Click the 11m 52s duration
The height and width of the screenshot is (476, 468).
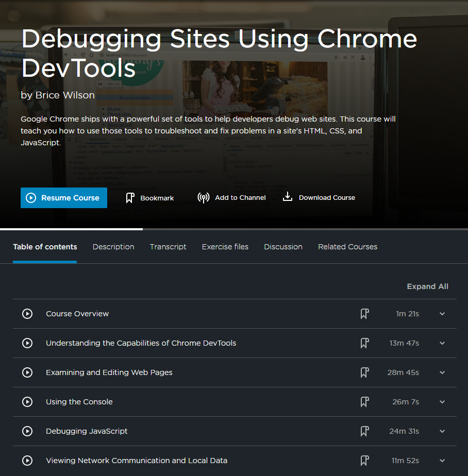coord(405,461)
